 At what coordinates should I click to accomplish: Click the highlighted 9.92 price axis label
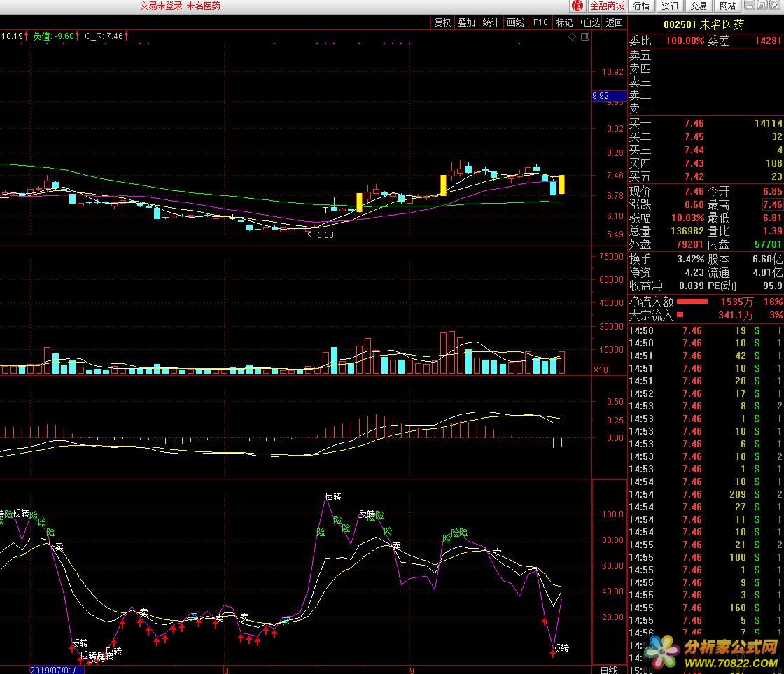pyautogui.click(x=609, y=96)
